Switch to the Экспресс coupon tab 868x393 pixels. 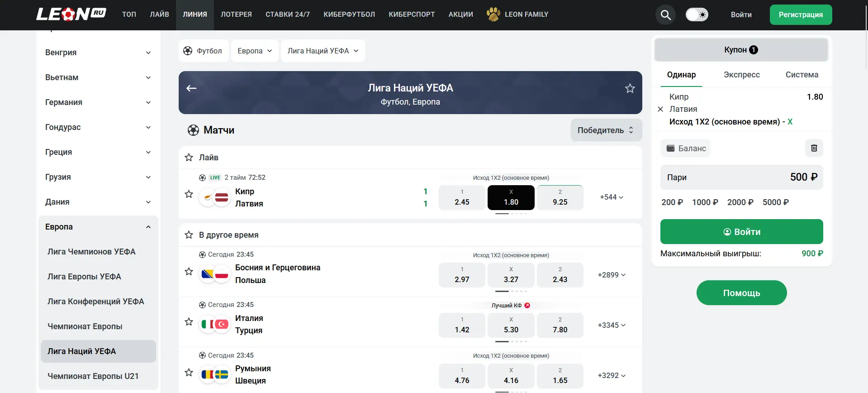[x=741, y=75]
